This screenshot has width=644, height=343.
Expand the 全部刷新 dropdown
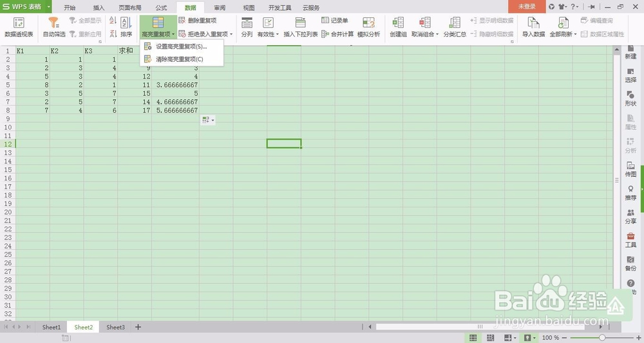click(575, 34)
